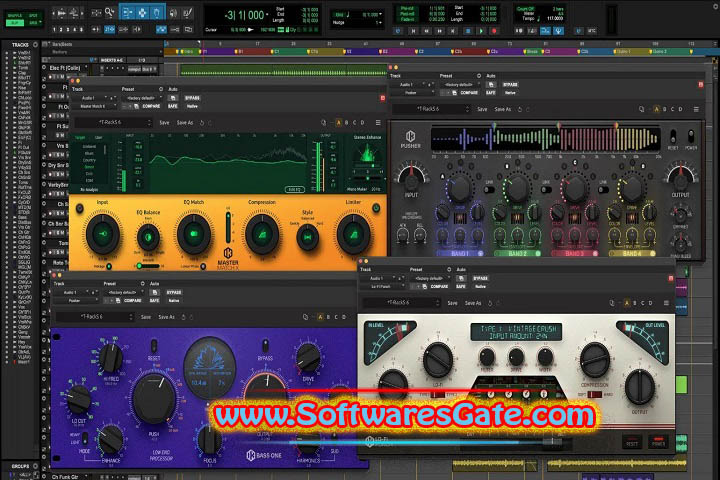Select the Trim tool in edit toolbar
This screenshot has width=720, height=480.
[x=127, y=13]
